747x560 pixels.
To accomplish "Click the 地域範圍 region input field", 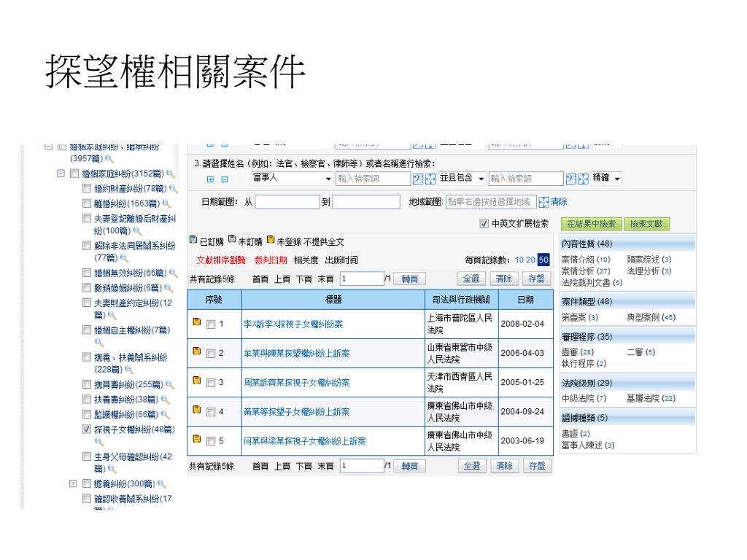I will 491,202.
